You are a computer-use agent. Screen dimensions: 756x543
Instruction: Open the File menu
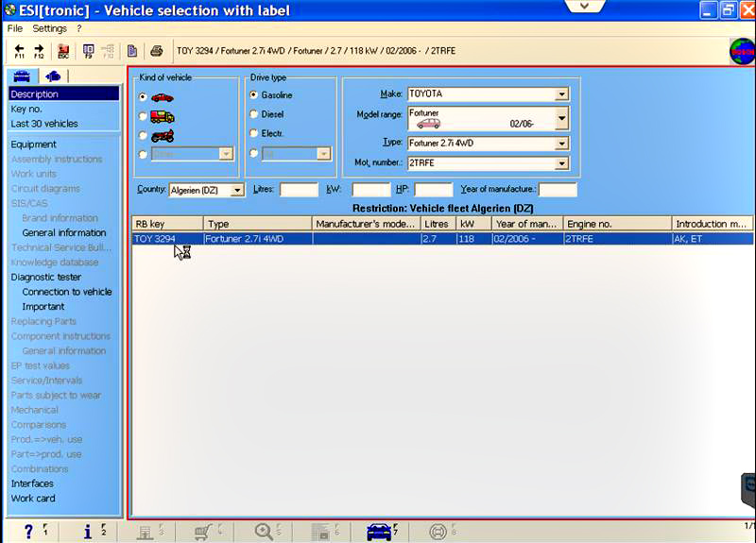tap(15, 29)
